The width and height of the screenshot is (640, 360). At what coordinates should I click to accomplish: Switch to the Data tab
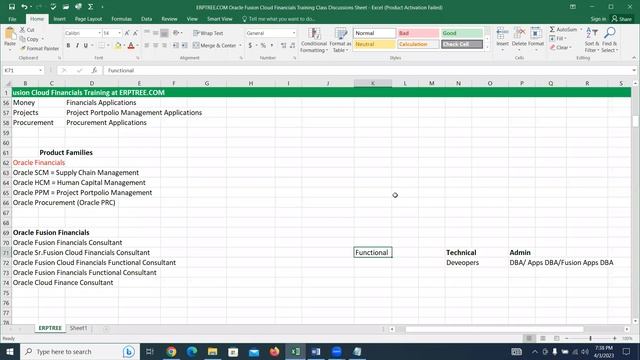click(x=146, y=19)
